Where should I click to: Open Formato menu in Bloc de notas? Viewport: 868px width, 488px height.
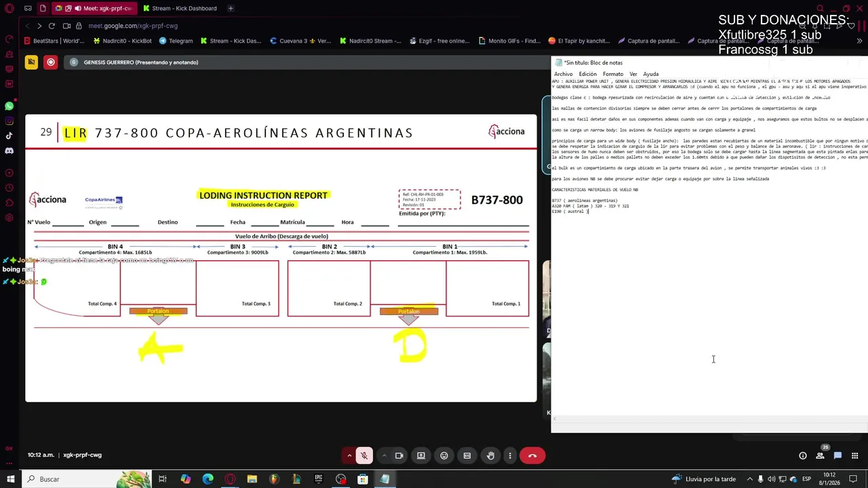pos(612,74)
